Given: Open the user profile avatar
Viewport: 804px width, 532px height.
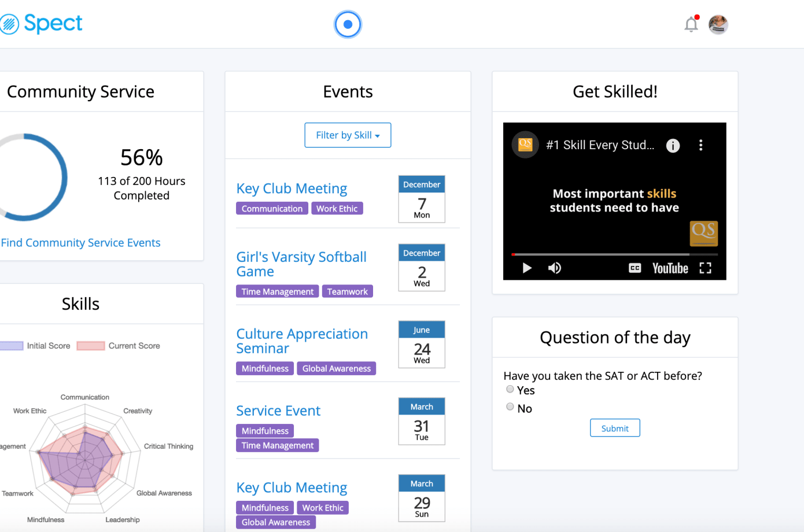Looking at the screenshot, I should pyautogui.click(x=718, y=24).
